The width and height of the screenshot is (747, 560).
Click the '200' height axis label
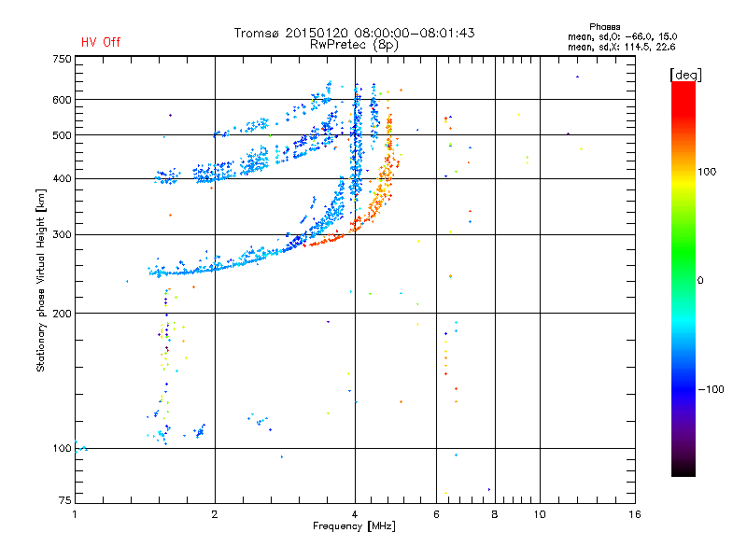pos(62,314)
